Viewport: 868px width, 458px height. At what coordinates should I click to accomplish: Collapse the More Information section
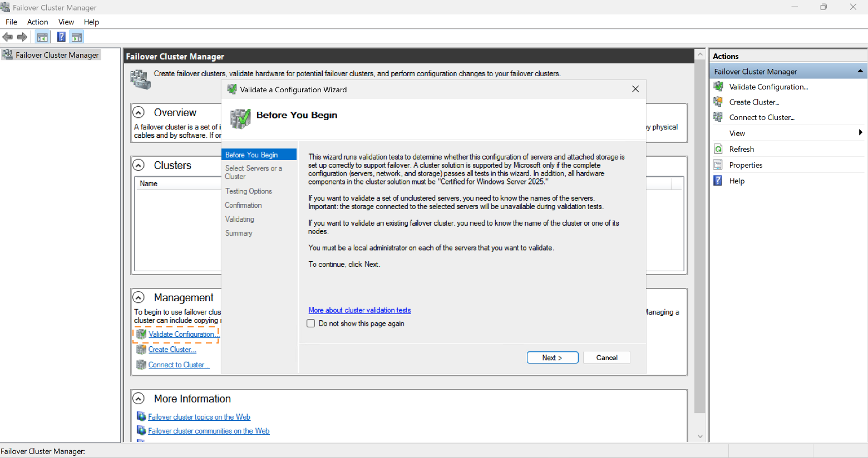139,399
